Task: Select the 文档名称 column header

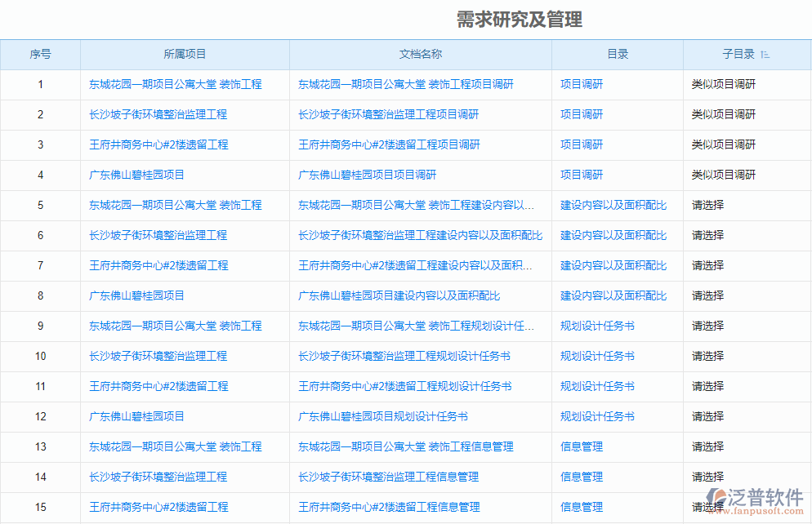Action: (420, 54)
